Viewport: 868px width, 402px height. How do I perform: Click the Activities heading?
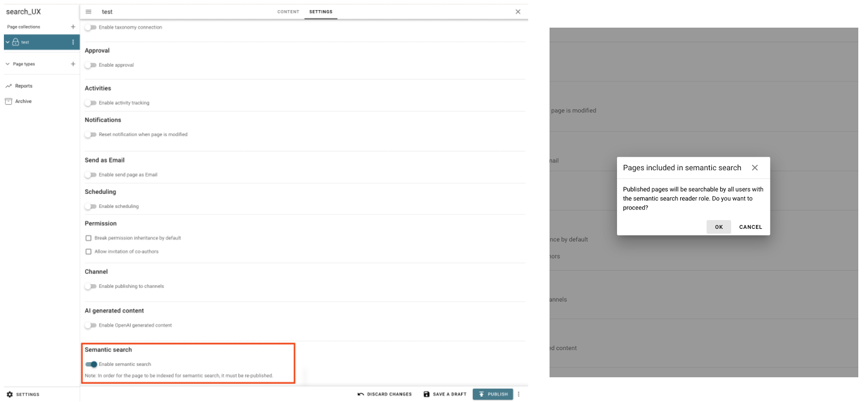[x=98, y=88]
